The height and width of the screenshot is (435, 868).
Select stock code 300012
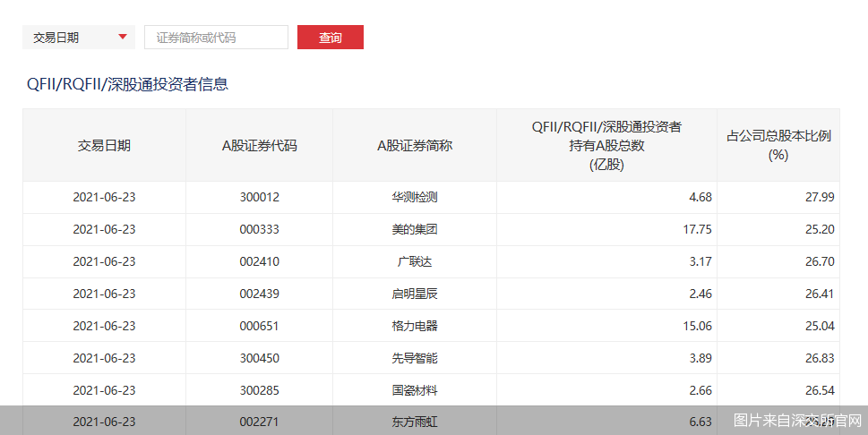(259, 197)
